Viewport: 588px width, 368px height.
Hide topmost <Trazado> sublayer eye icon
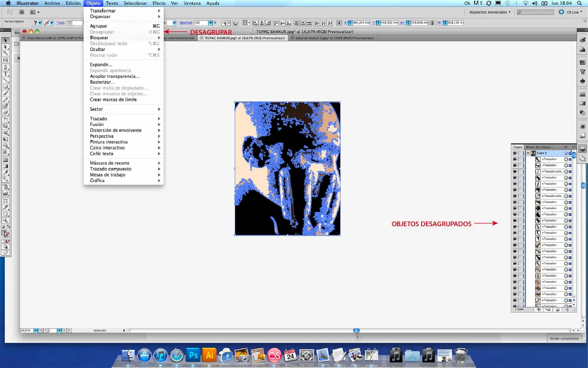515,159
